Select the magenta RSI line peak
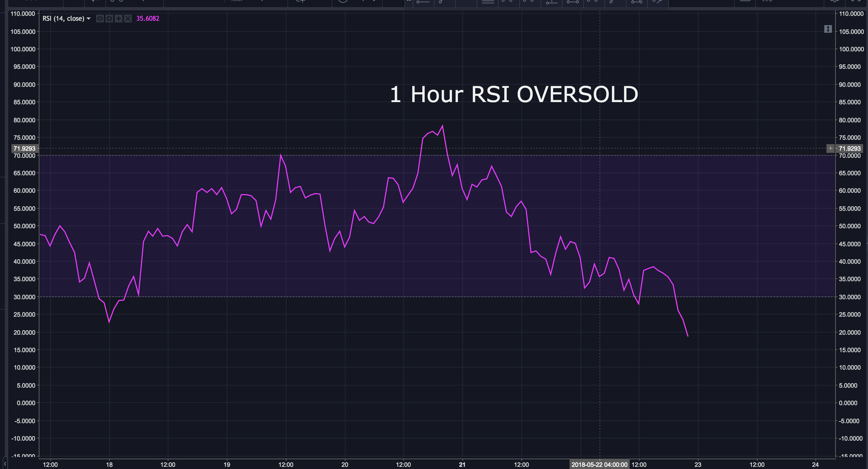 442,126
